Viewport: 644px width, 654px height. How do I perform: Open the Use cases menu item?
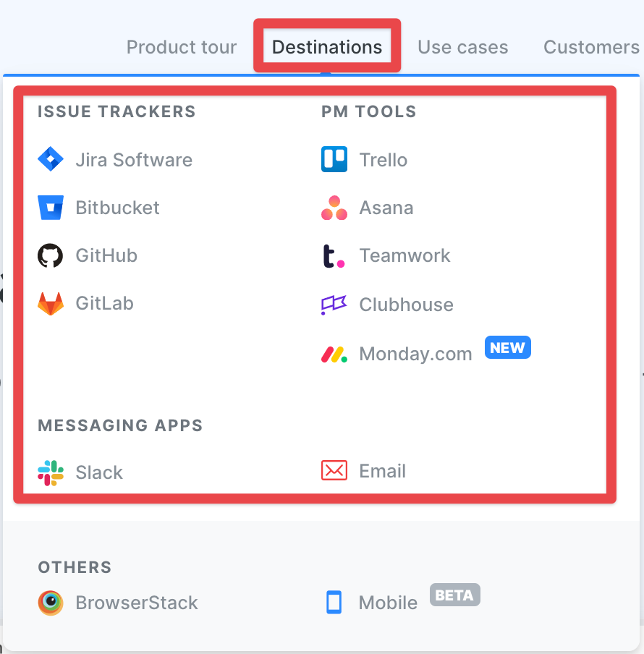click(463, 47)
